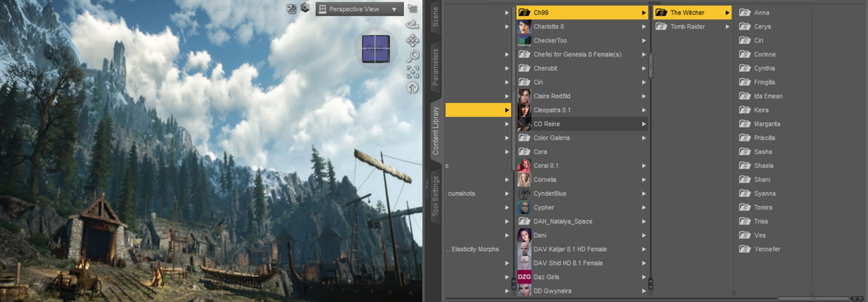Image resolution: width=868 pixels, height=302 pixels.
Task: Switch to the Content Library tab
Action: (435, 131)
